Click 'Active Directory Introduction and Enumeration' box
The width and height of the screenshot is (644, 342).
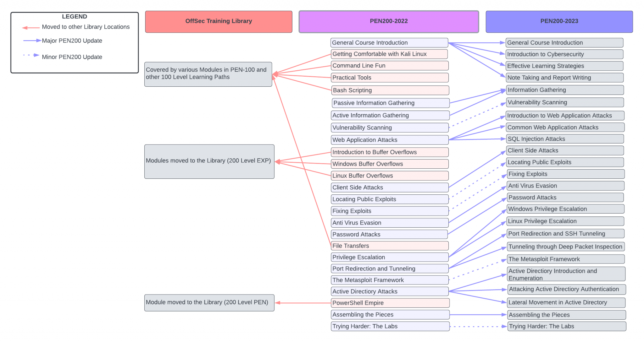pyautogui.click(x=566, y=274)
